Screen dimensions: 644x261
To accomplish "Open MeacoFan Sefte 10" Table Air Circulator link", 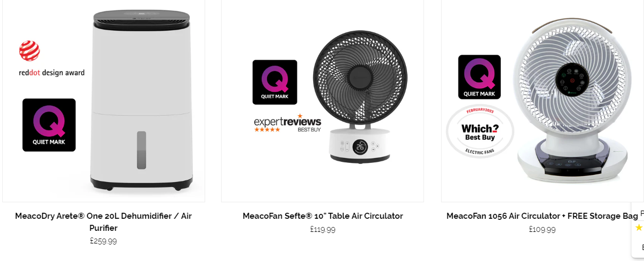I will (323, 216).
